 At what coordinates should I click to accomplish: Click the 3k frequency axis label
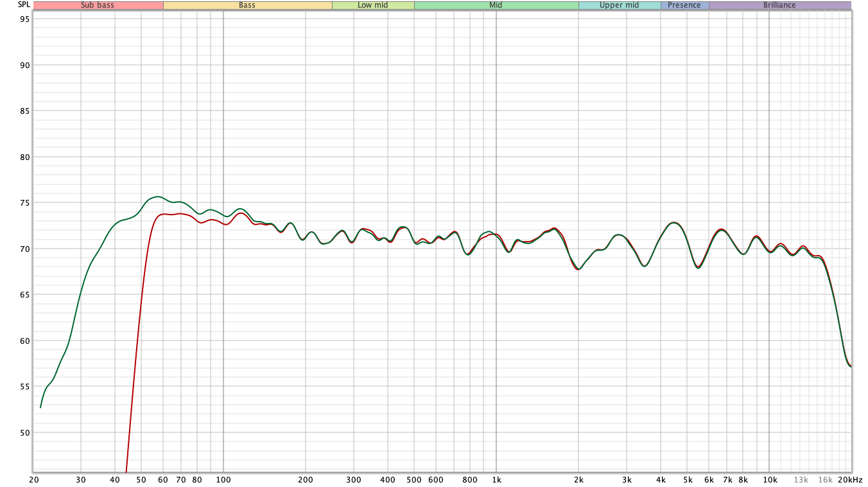pos(627,480)
